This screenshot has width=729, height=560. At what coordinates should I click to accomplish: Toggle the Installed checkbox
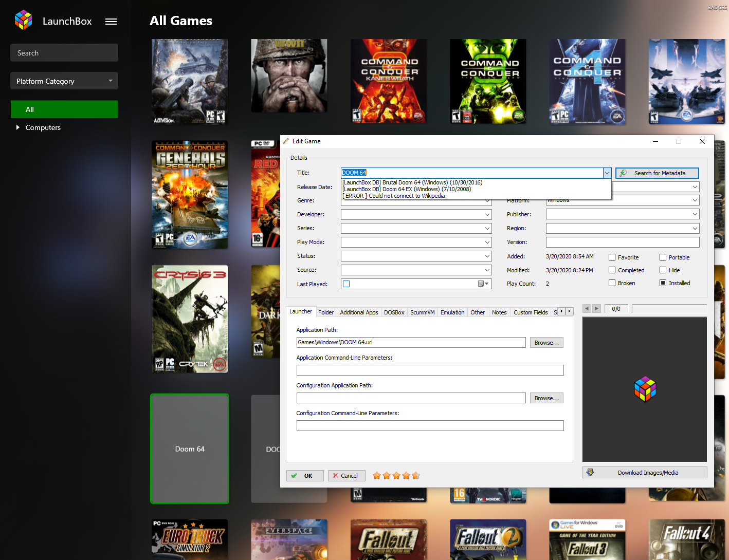[663, 283]
